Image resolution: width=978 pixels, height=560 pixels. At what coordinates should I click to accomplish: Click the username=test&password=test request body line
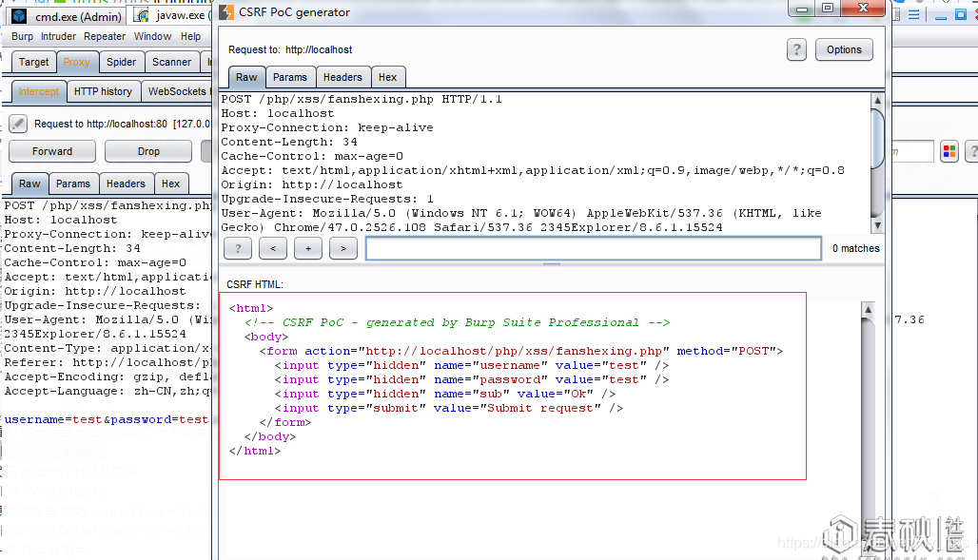pyautogui.click(x=107, y=419)
